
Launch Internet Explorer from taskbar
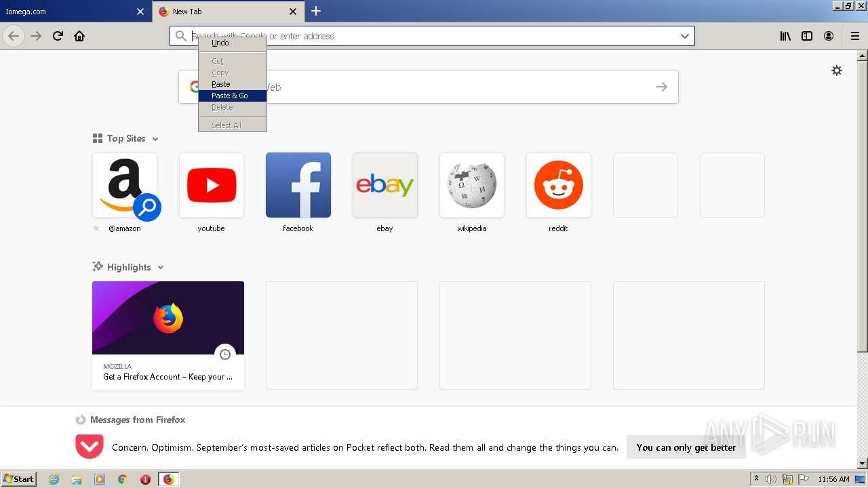pos(54,479)
